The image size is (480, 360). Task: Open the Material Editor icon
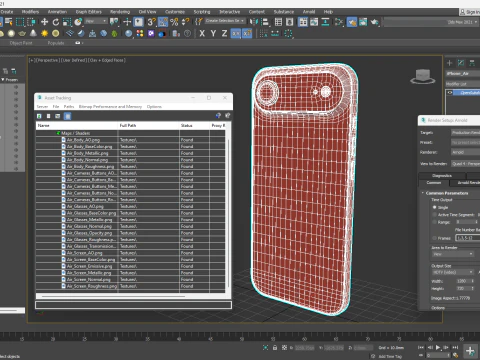click(339, 22)
